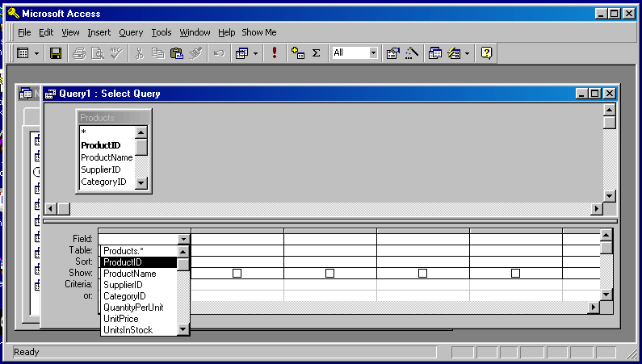Open the Insert menu
This screenshot has height=364, width=642.
99,32
